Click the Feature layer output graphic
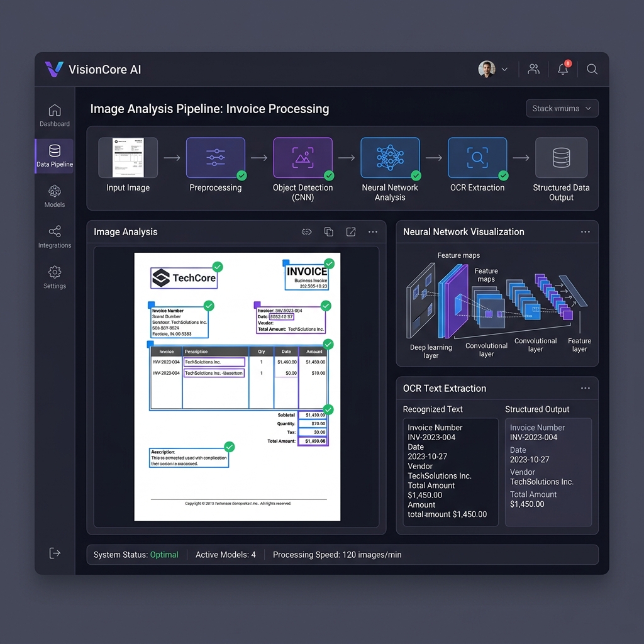This screenshot has height=644, width=644. click(x=574, y=291)
